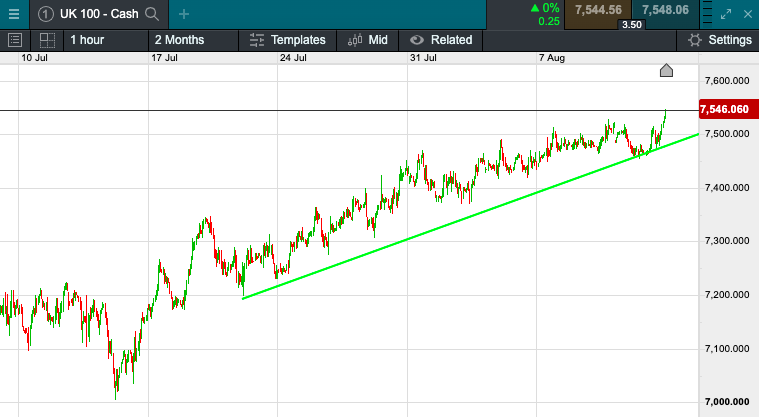
Task: Open the list view panel icon
Action: tap(15, 40)
